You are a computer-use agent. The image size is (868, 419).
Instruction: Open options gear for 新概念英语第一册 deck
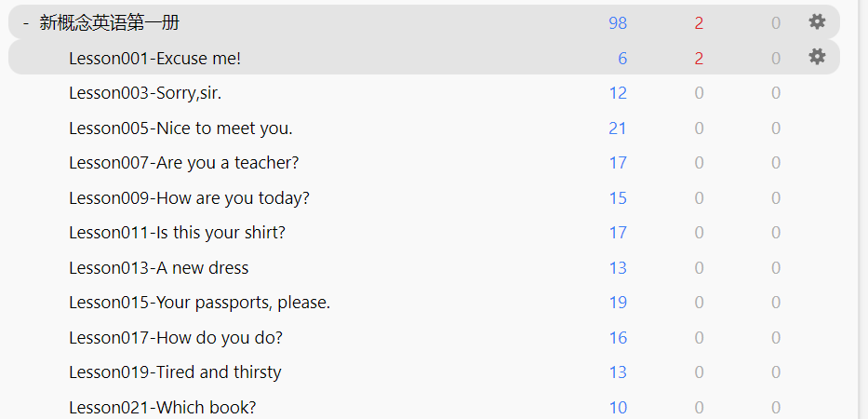tap(817, 22)
